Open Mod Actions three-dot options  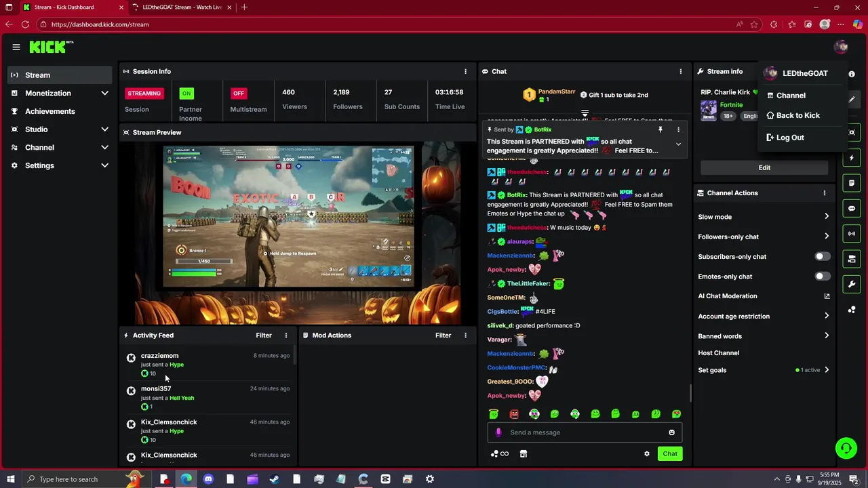[x=465, y=335]
